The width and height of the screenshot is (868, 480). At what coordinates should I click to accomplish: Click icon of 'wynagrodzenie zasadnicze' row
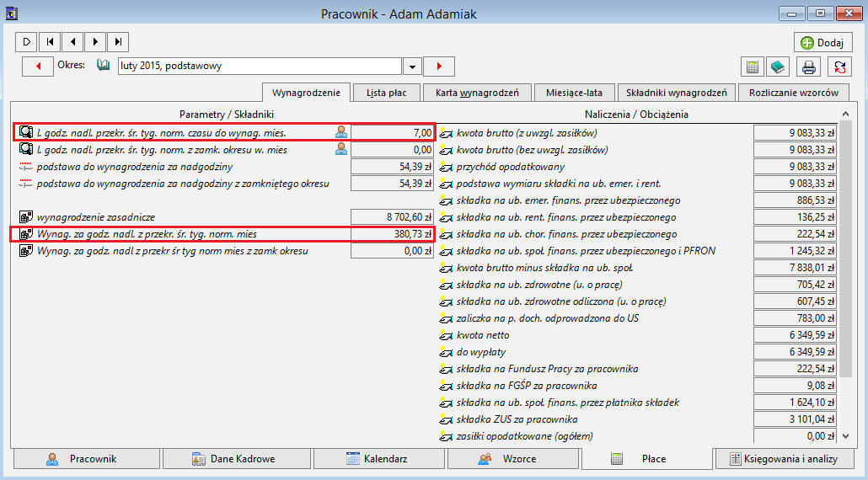(26, 216)
